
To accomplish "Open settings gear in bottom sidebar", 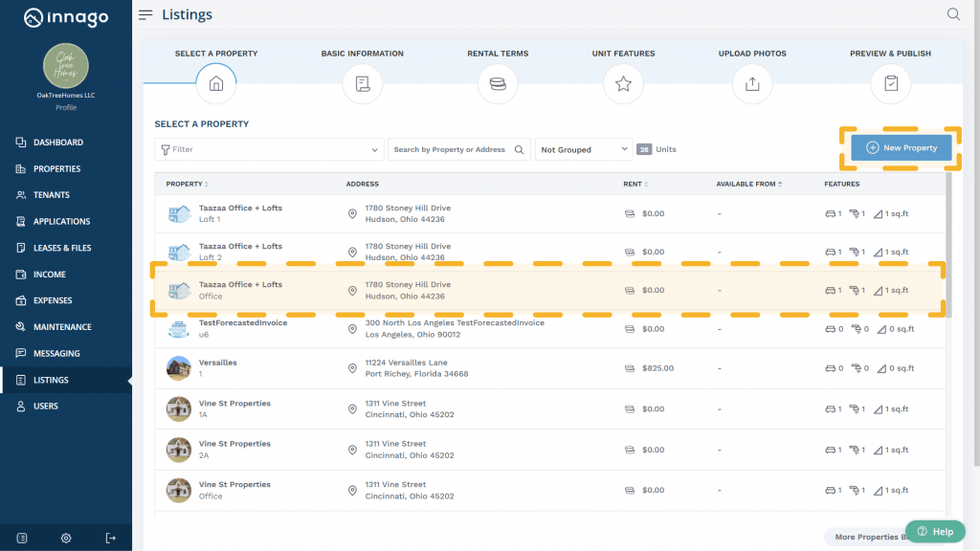I will click(66, 538).
